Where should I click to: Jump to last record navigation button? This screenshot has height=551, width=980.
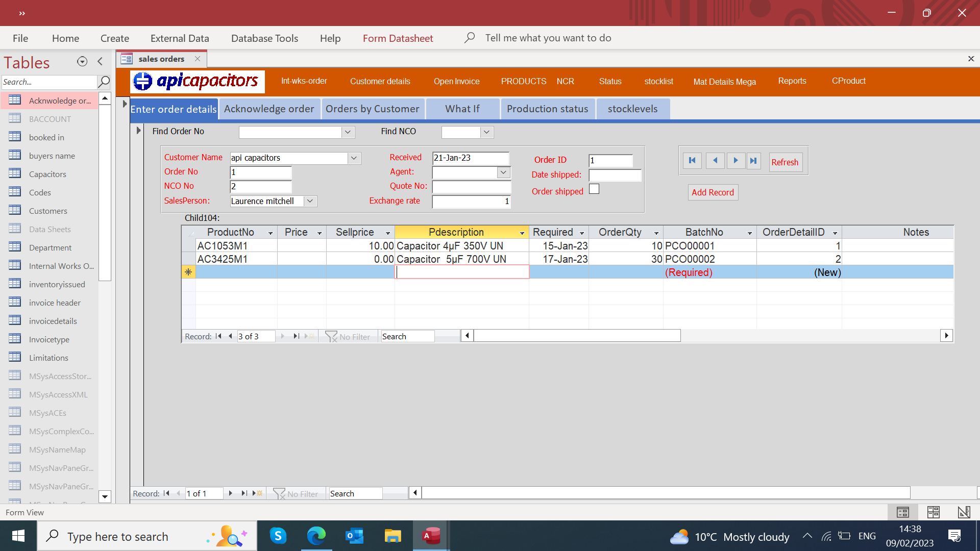click(x=753, y=161)
